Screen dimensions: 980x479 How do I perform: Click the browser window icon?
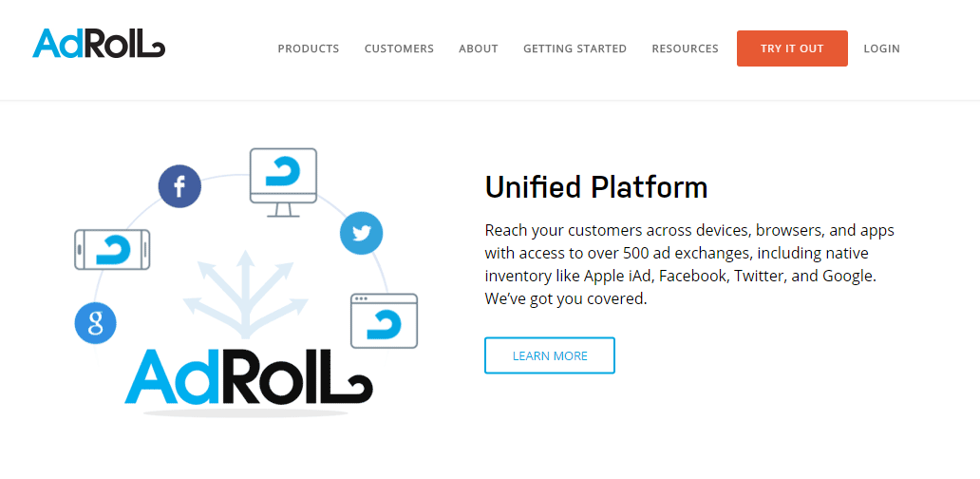(x=384, y=319)
